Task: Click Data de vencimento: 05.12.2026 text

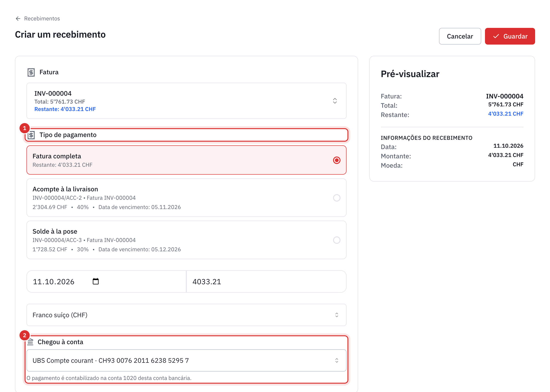Action: [x=140, y=249]
